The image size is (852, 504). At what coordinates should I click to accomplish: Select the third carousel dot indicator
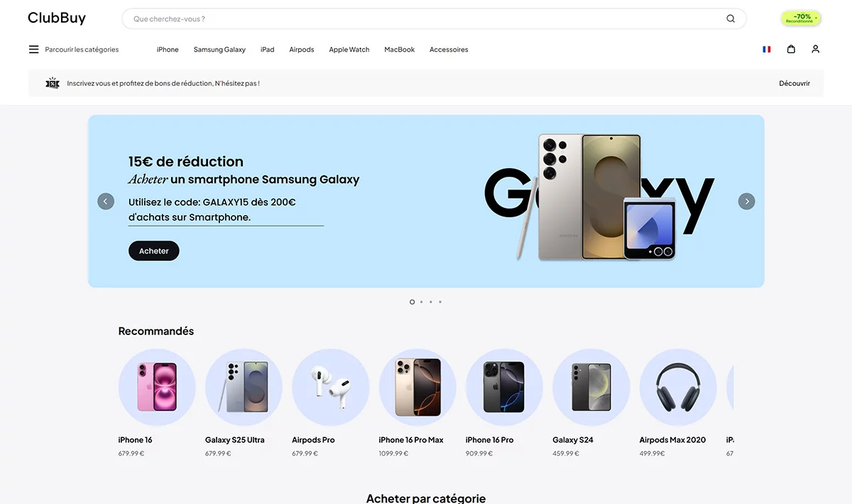tap(430, 302)
